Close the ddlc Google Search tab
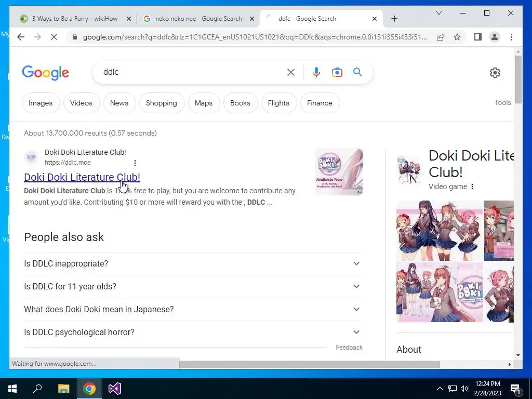The image size is (532, 399). [x=374, y=19]
